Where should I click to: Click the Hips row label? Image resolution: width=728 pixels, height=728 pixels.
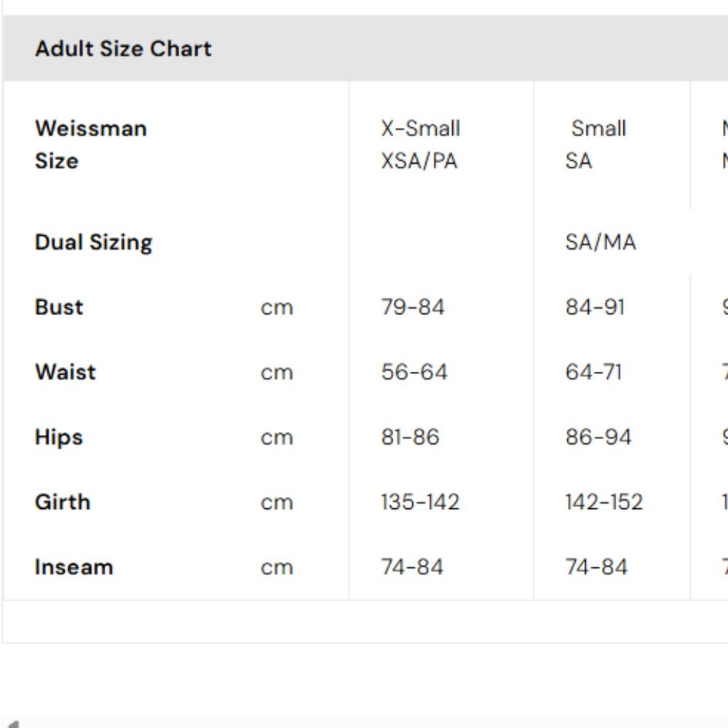tap(58, 437)
